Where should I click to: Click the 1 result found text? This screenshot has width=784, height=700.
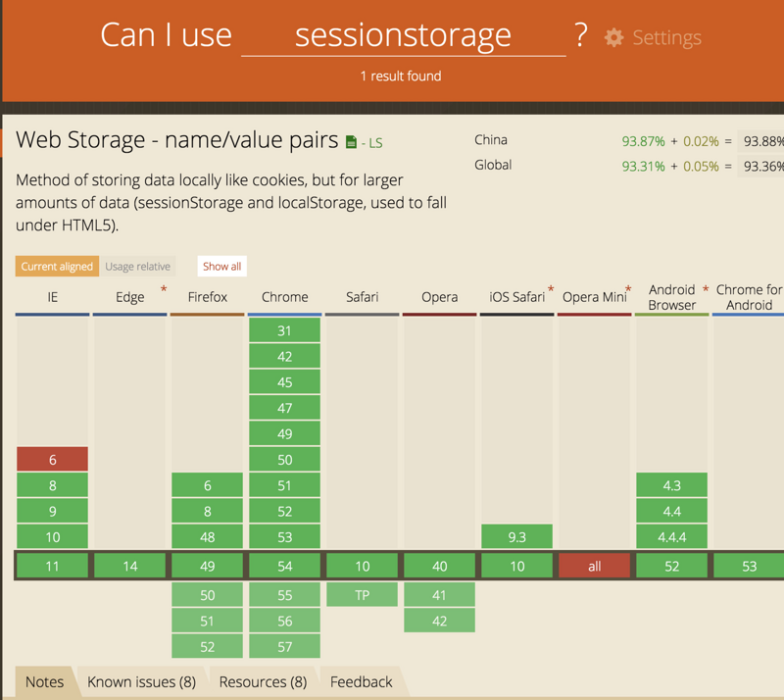coord(401,76)
